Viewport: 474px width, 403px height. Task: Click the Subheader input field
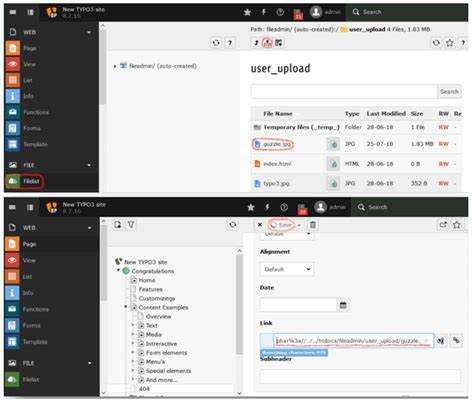[x=360, y=376]
